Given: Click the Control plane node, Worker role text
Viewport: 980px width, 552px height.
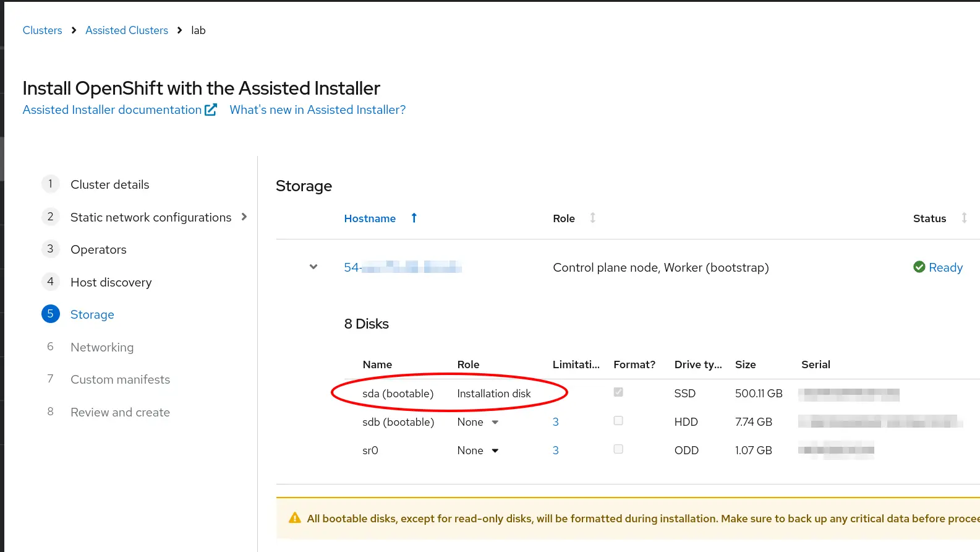Looking at the screenshot, I should (661, 267).
